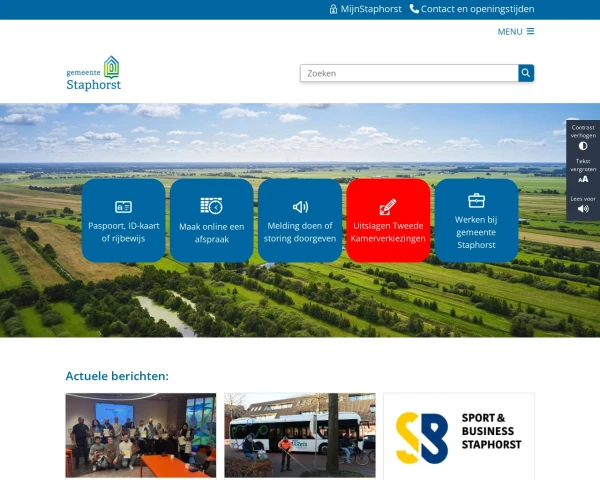The width and height of the screenshot is (600, 480).
Task: Click the megaphone icon on Melding tile
Action: 300,207
